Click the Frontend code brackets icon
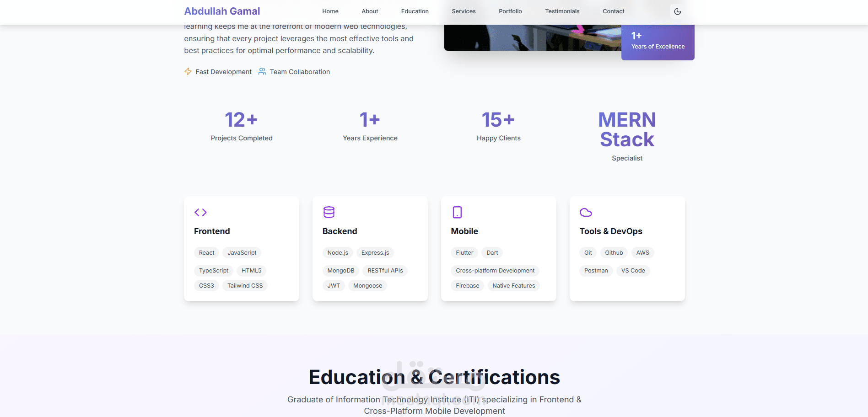The image size is (868, 417). (200, 212)
